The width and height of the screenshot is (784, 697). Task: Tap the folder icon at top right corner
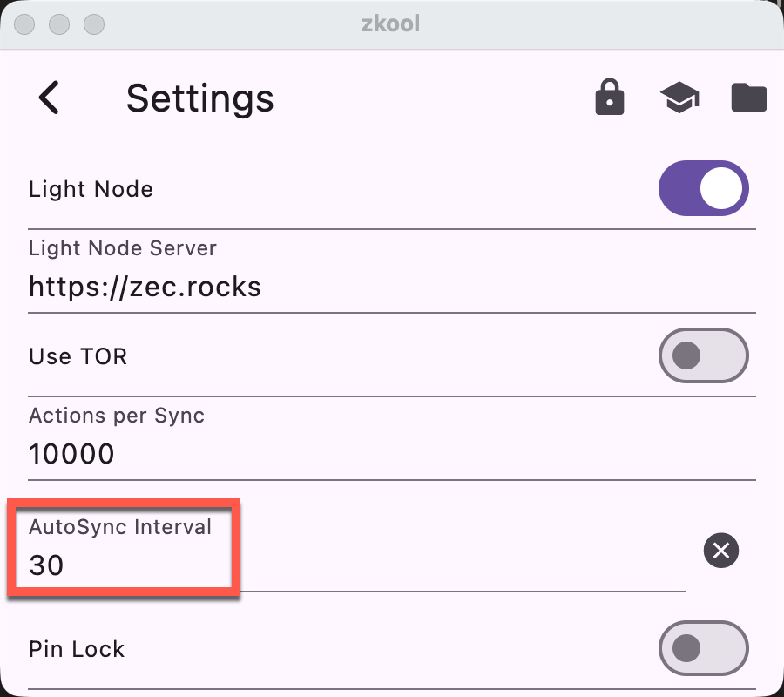point(747,98)
